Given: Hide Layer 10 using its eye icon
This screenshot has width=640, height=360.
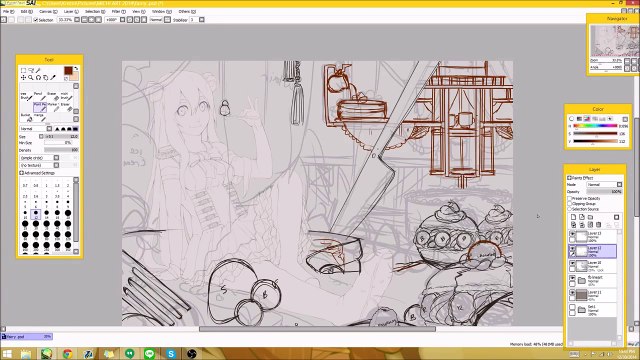Looking at the screenshot, I should point(572,263).
